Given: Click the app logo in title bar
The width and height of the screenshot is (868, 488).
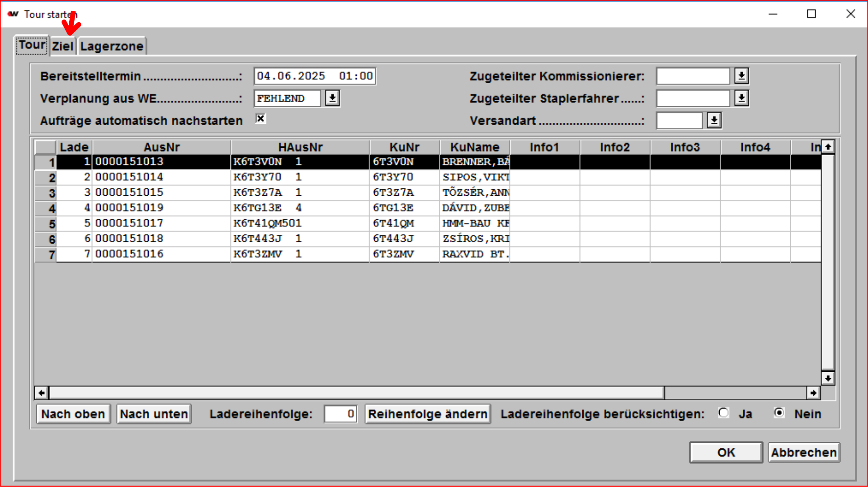Looking at the screenshot, I should pyautogui.click(x=13, y=14).
